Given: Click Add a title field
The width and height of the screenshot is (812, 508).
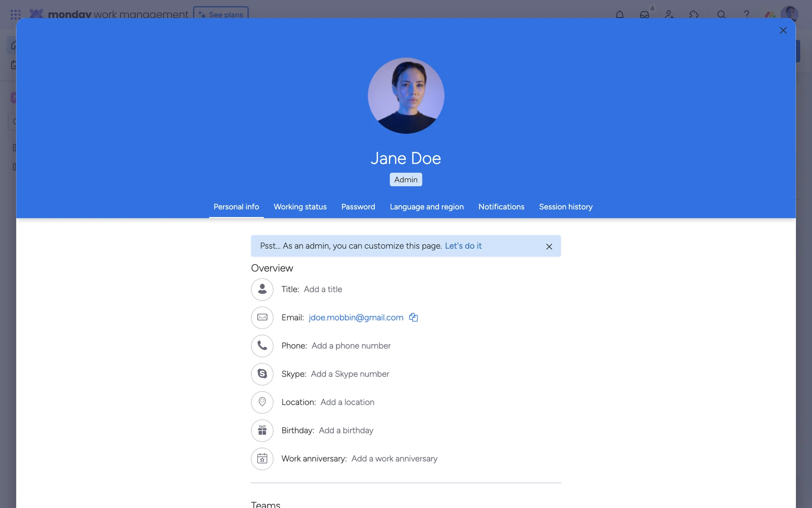Looking at the screenshot, I should click(x=323, y=290).
